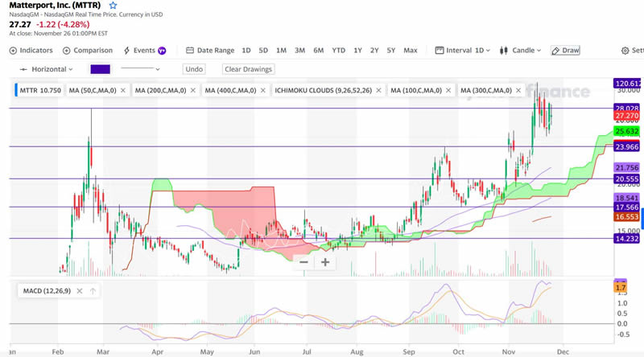644x357 pixels.
Task: Remove the MA (50,C,MA,0) indicator
Action: (122, 90)
